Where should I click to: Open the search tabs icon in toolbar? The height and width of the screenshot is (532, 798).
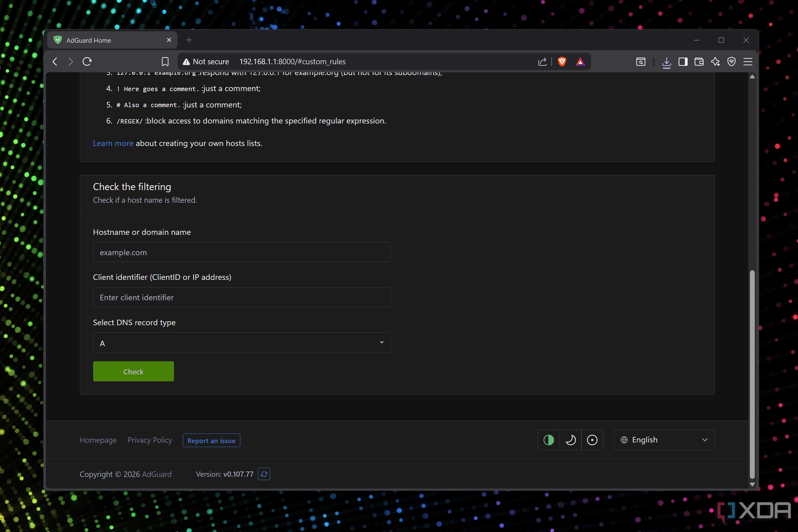[x=641, y=61]
